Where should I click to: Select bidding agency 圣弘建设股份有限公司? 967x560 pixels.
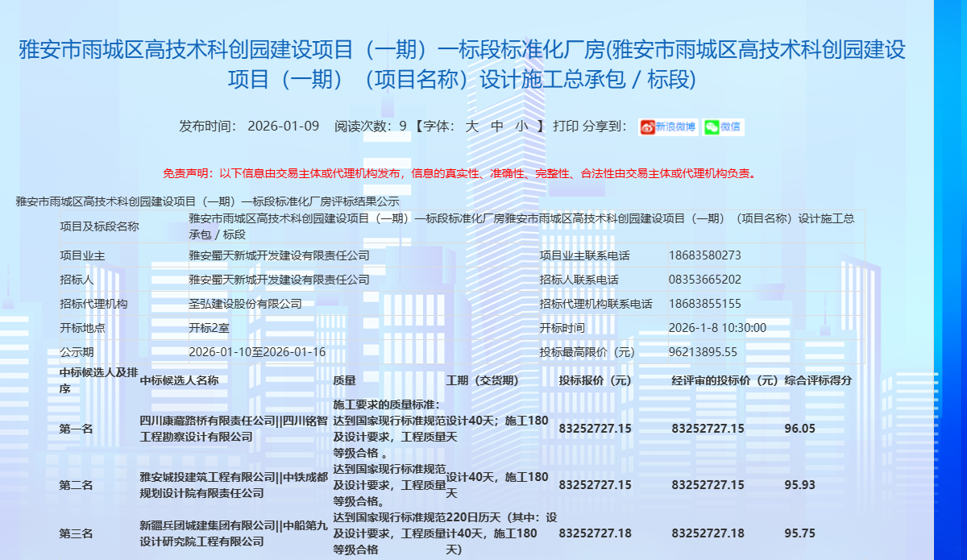245,304
